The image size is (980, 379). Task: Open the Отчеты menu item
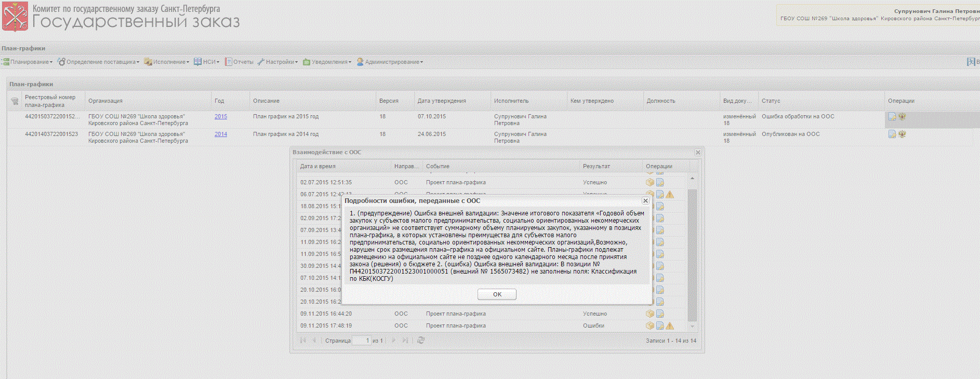click(240, 62)
